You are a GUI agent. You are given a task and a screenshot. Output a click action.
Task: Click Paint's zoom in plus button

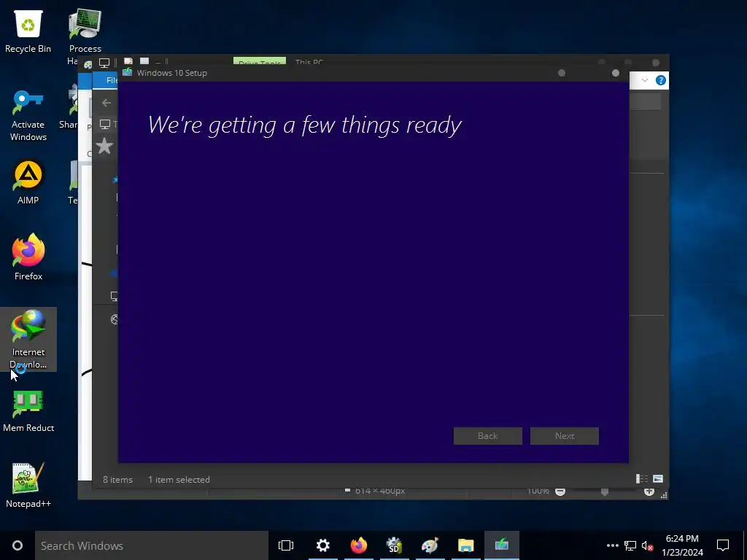(x=649, y=491)
